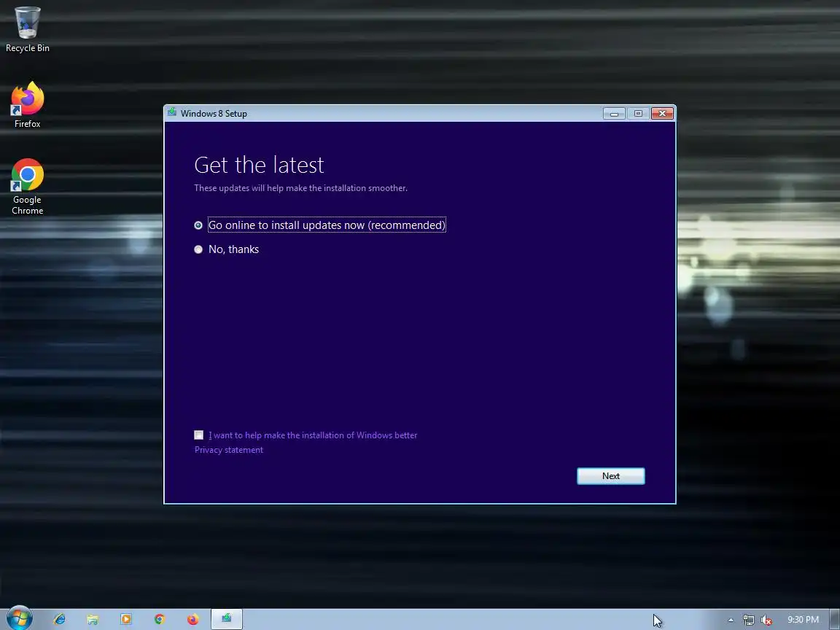Click the Show desktop strip

(x=835, y=619)
